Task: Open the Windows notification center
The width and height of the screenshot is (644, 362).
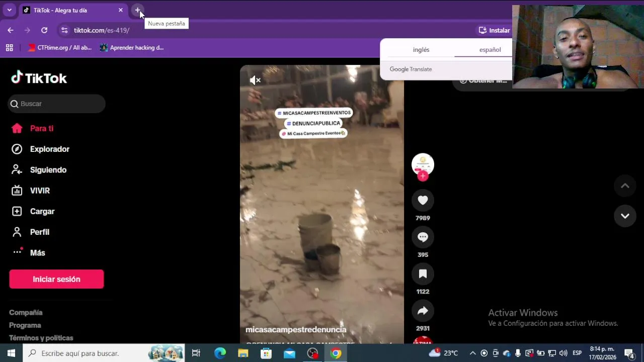Action: [629, 353]
